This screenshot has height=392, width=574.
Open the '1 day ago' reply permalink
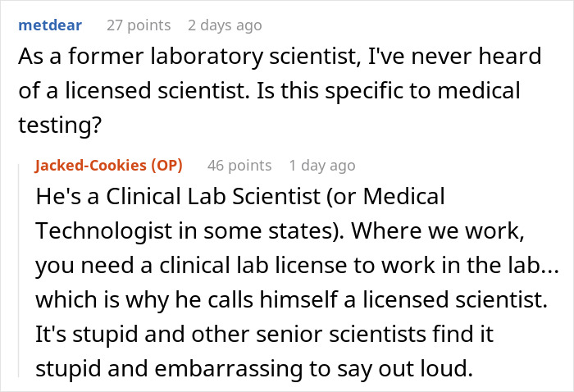[321, 166]
